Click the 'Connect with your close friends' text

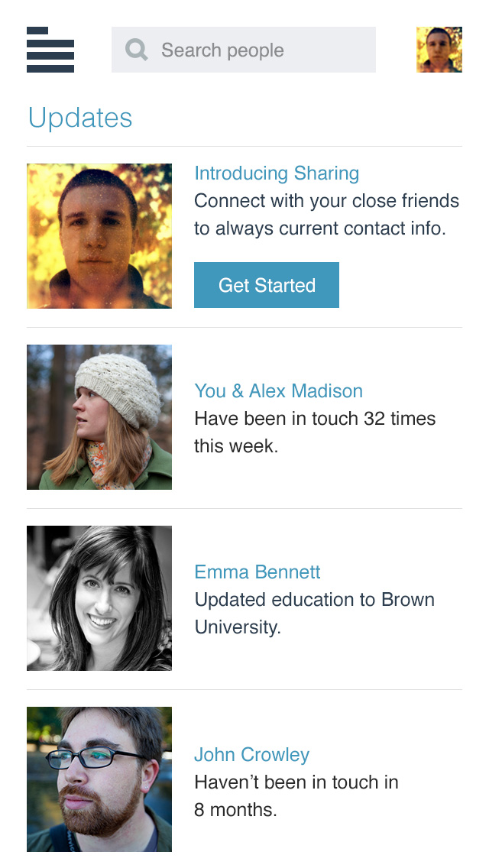pyautogui.click(x=326, y=201)
